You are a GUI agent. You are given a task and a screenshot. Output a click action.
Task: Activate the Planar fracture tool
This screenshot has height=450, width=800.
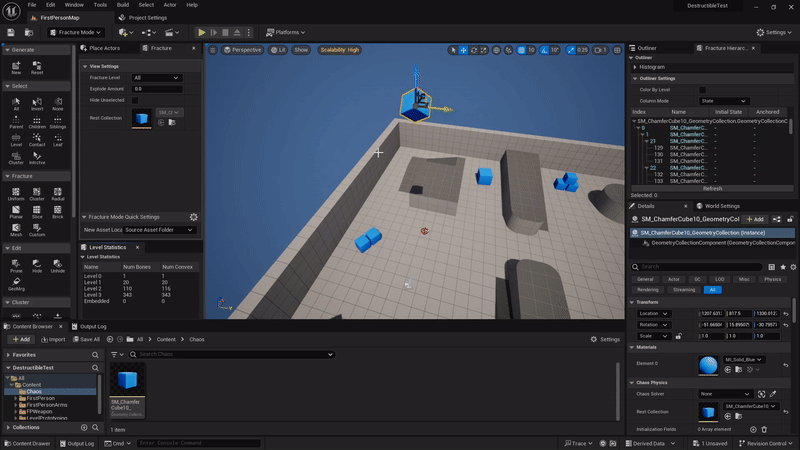pyautogui.click(x=16, y=212)
